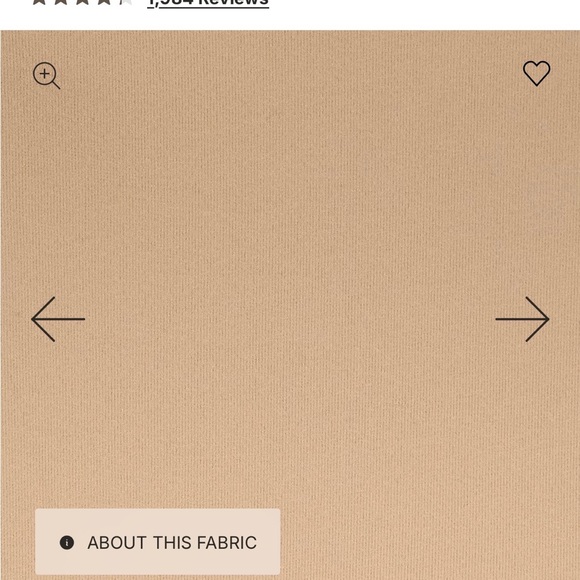Toggle the heart wishlist outline
The width and height of the screenshot is (580, 580).
(536, 73)
